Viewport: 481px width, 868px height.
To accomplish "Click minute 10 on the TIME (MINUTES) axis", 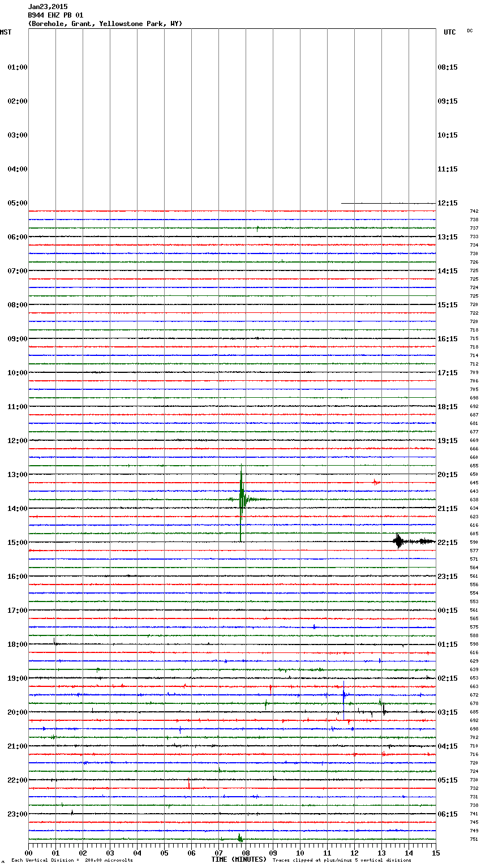I will 300,853.
